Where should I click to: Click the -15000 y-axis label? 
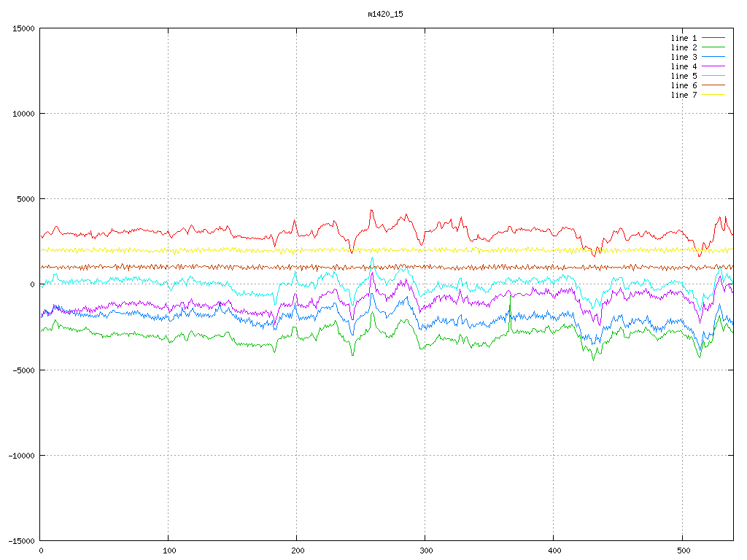click(21, 541)
